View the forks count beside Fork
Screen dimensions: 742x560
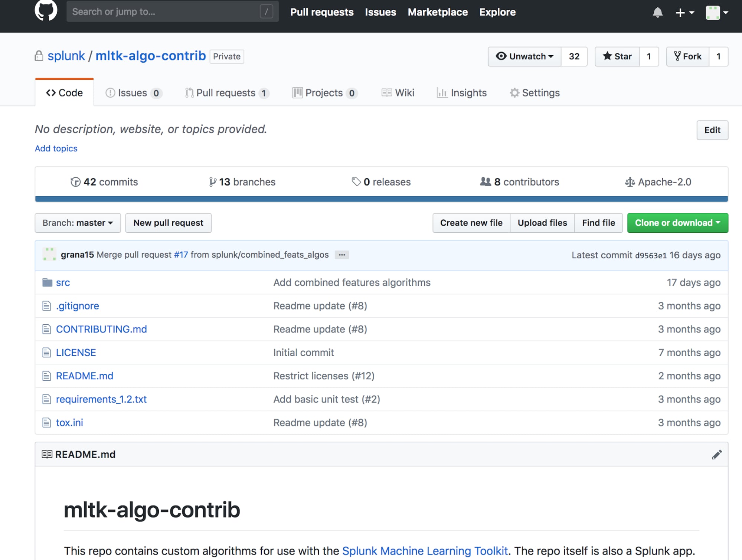click(x=719, y=56)
